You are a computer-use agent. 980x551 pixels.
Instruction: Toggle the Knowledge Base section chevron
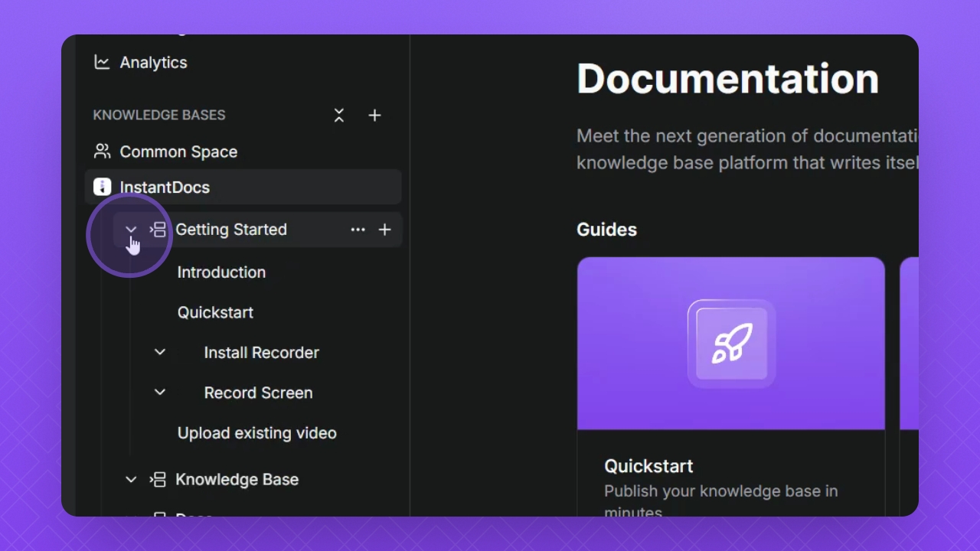click(x=131, y=480)
